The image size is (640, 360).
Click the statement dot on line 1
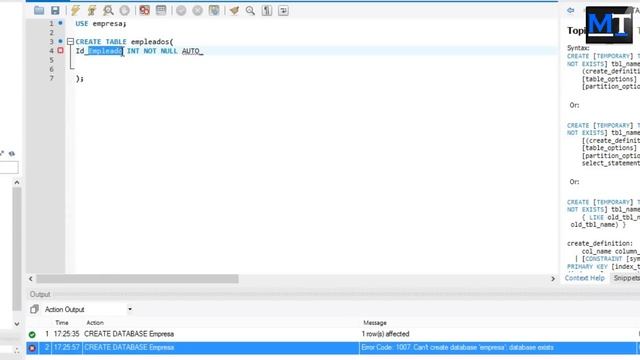pos(60,23)
